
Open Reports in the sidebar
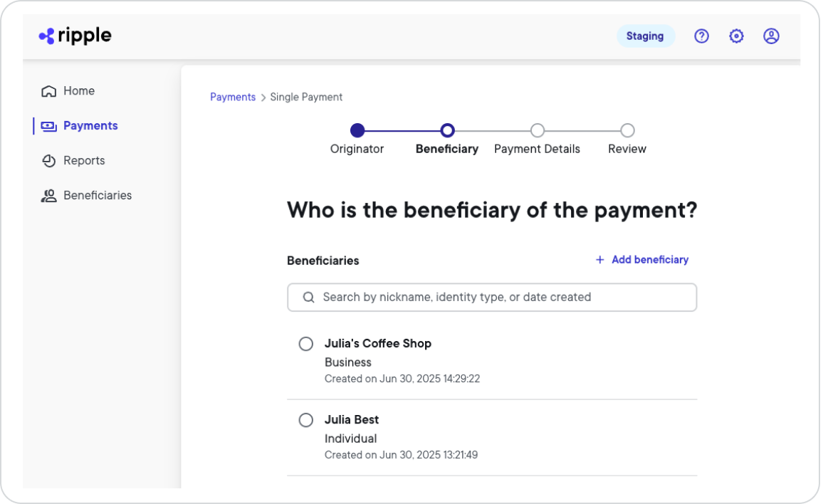coord(83,161)
